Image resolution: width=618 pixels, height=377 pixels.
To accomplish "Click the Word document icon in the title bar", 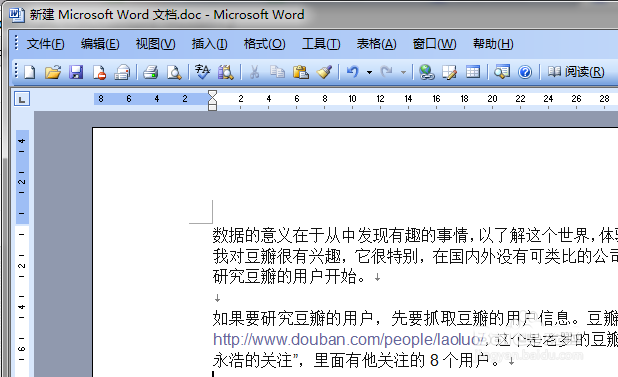I will point(16,15).
